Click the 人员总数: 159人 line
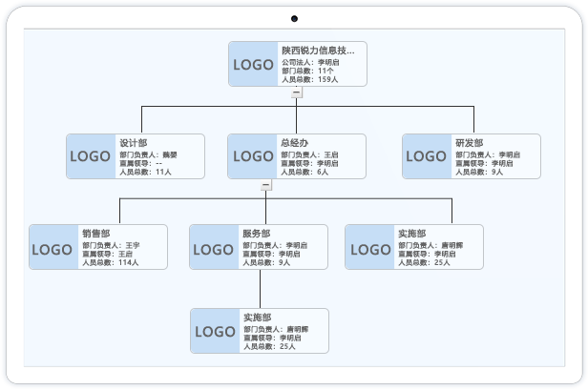This screenshot has height=390, width=588. point(309,79)
